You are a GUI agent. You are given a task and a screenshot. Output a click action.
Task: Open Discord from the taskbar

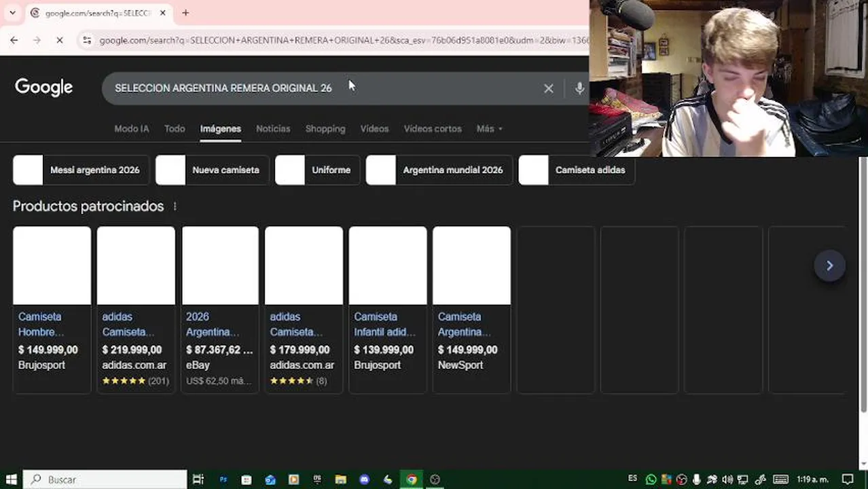click(364, 479)
